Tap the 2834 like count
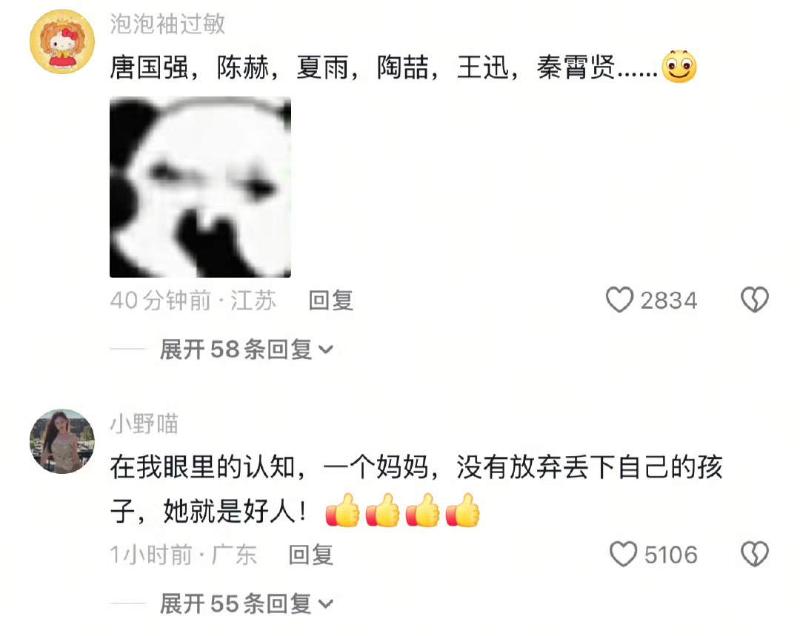Screen dimensions: 800x636 668,300
